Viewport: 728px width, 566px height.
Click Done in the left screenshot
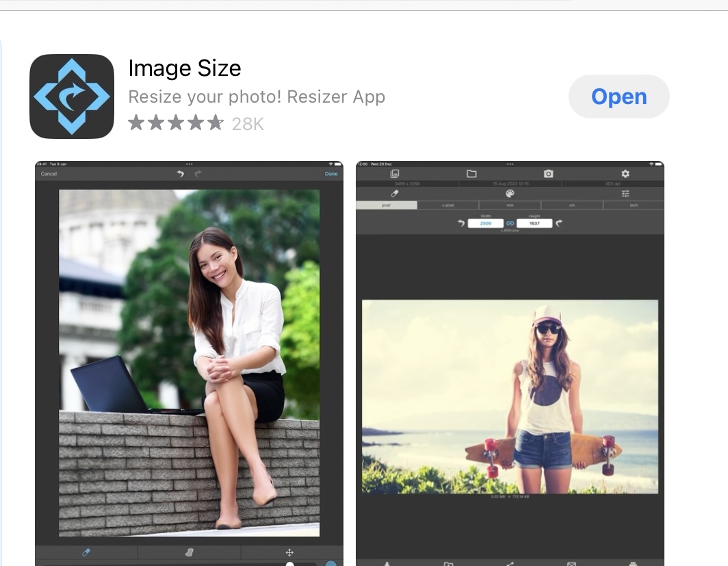click(331, 174)
